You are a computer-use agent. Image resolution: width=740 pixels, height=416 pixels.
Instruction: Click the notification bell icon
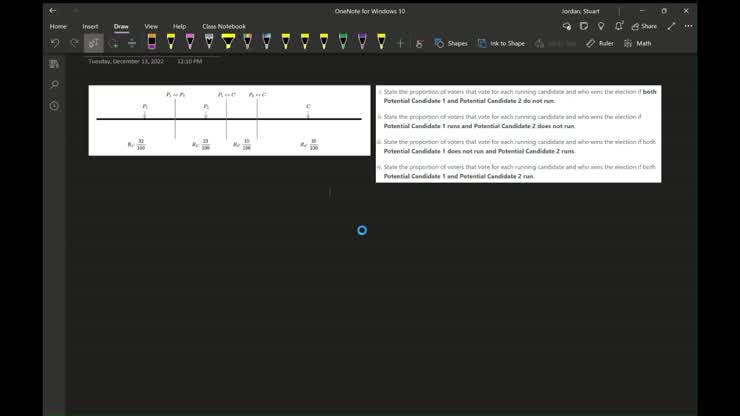618,26
